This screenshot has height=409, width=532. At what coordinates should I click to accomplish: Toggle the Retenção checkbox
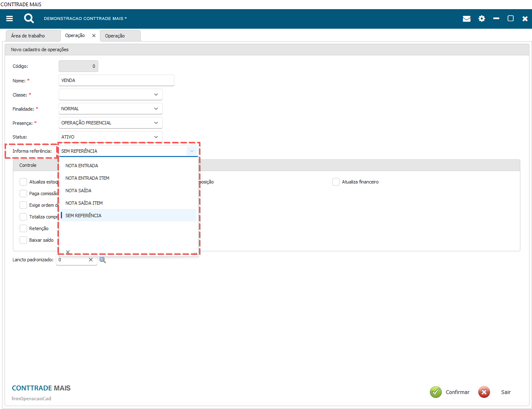point(23,228)
